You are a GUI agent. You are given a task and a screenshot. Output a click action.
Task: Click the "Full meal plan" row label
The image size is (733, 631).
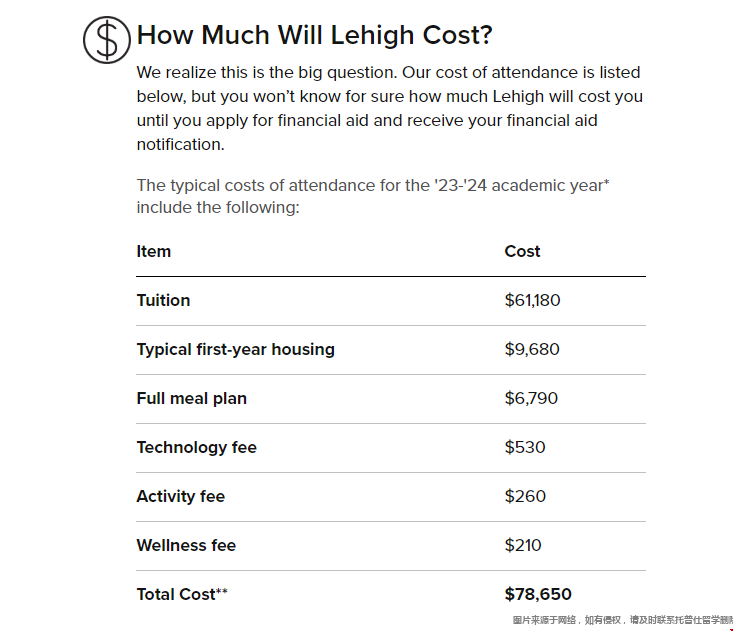click(x=192, y=398)
